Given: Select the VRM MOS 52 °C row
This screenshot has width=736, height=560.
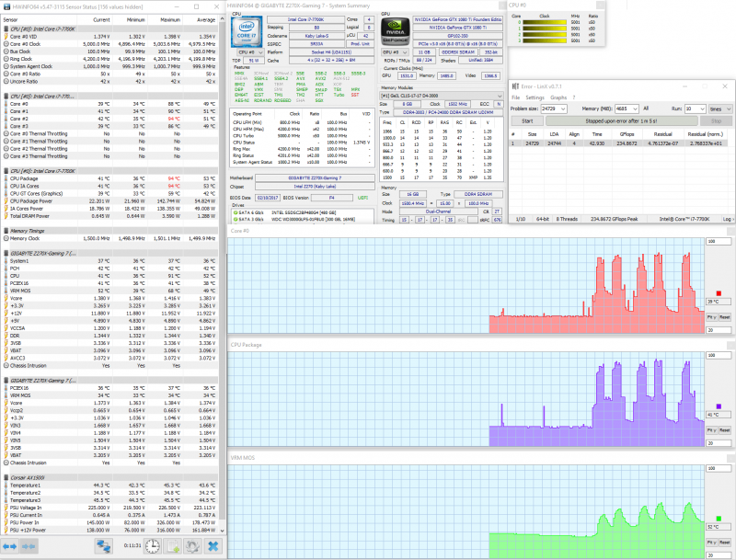Looking at the screenshot, I should click(x=110, y=291).
